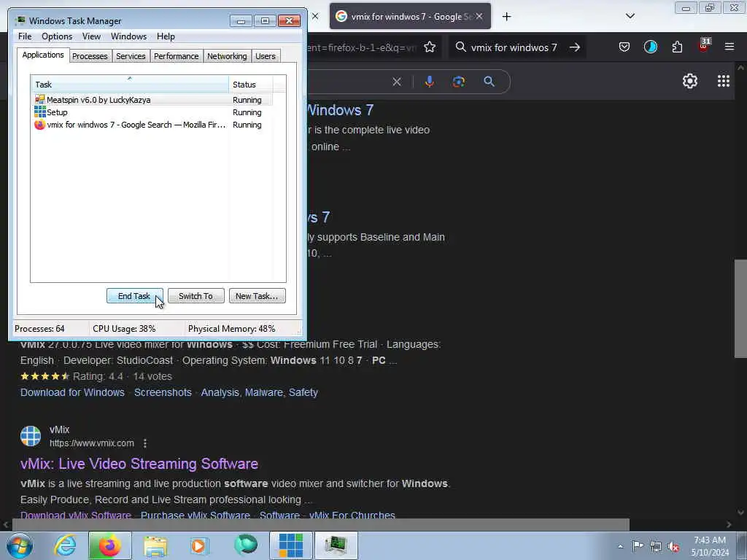Click the muted volume tray icon
This screenshot has height=560, width=747.
673,546
